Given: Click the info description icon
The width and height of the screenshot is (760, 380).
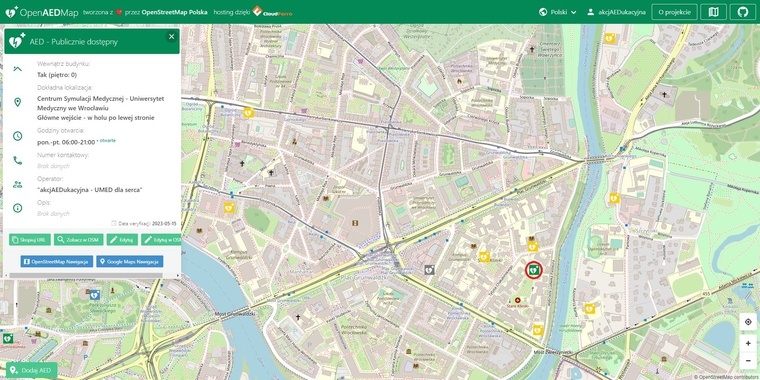Looking at the screenshot, I should click(17, 208).
